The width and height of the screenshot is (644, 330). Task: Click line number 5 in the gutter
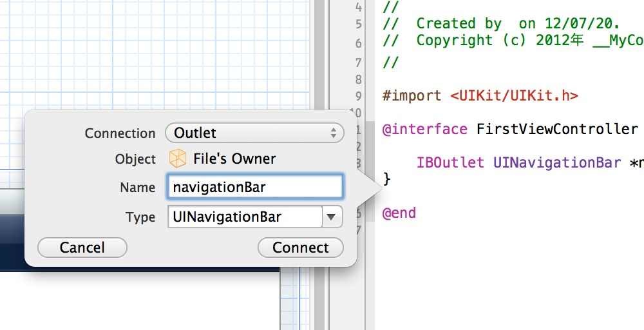point(359,24)
